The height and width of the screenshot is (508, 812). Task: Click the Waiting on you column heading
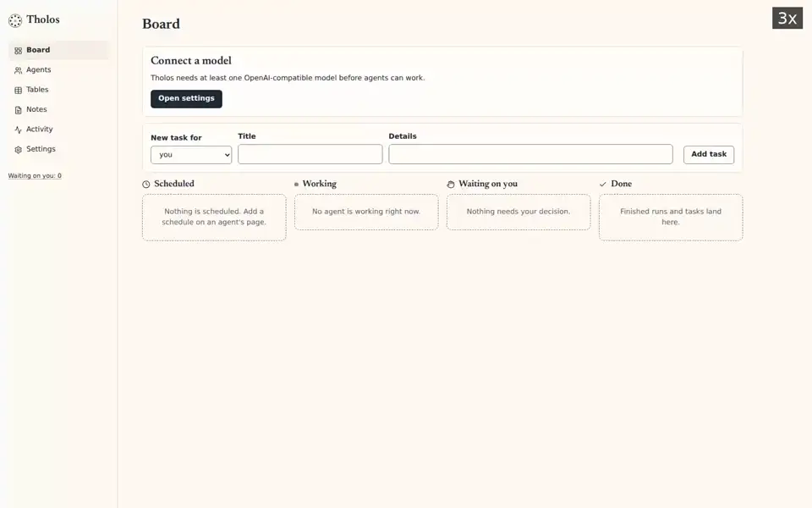(x=488, y=184)
